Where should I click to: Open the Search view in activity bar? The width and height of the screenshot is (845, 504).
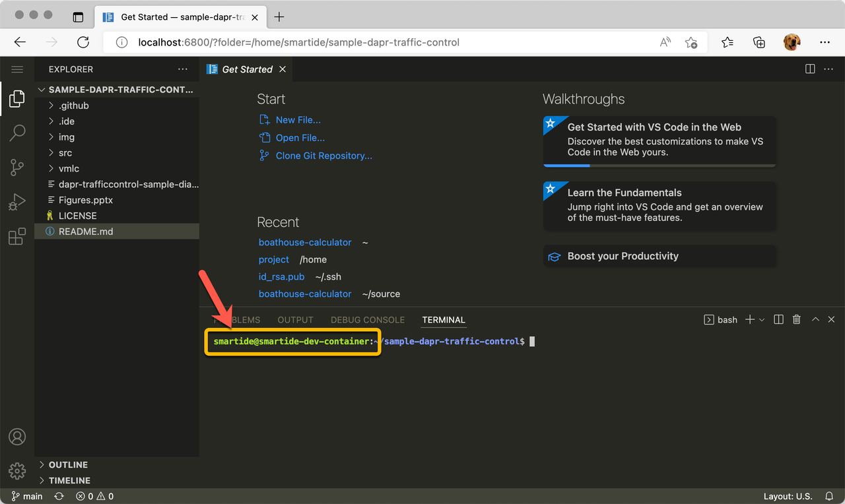[17, 133]
